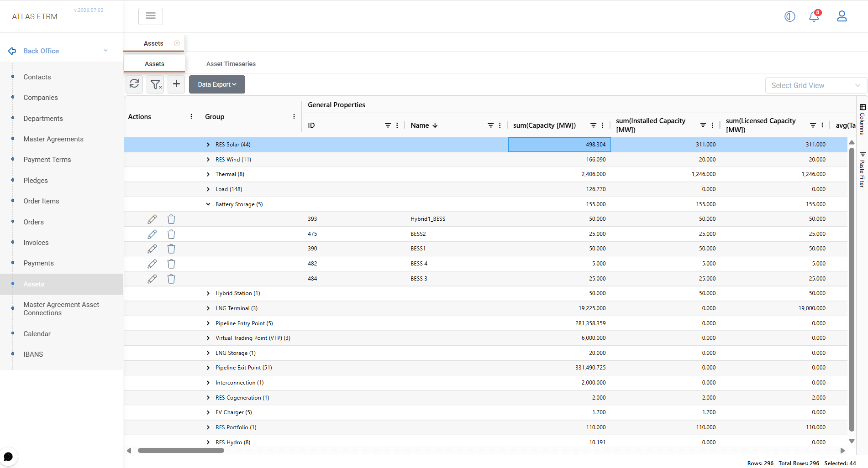Open the user profile icon
The width and height of the screenshot is (868, 468).
[x=842, y=16]
